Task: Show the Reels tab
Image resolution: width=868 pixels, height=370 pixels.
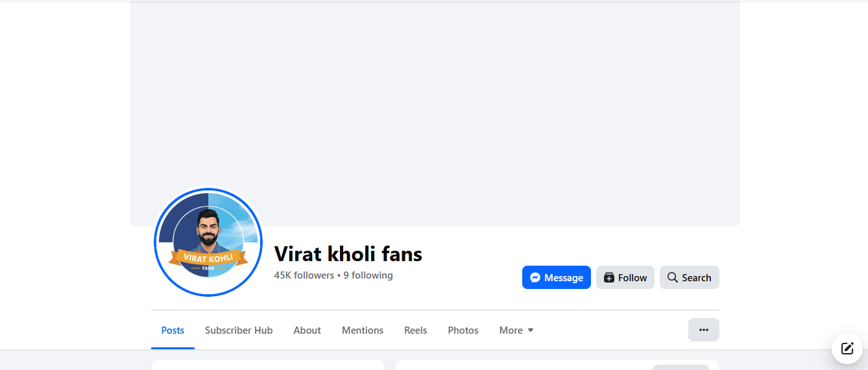Action: point(416,330)
